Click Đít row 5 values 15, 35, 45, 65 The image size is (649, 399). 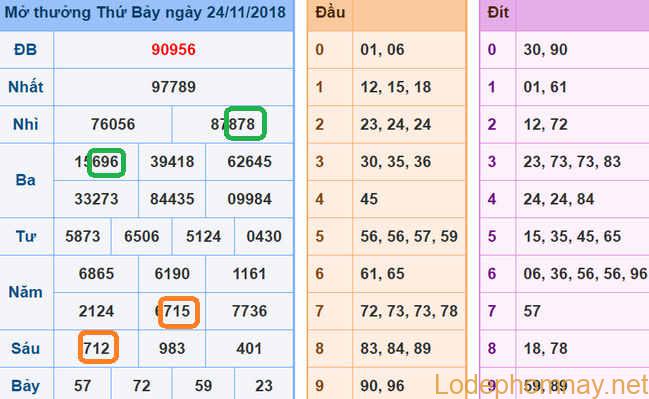tap(572, 236)
